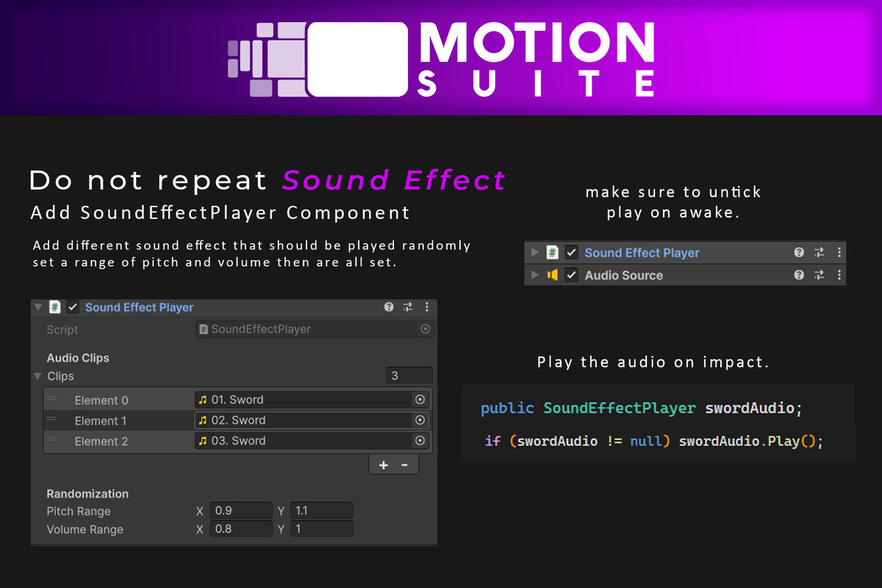Click the SoundEffectPlayer script reference field
This screenshot has height=588, width=882.
[315, 329]
